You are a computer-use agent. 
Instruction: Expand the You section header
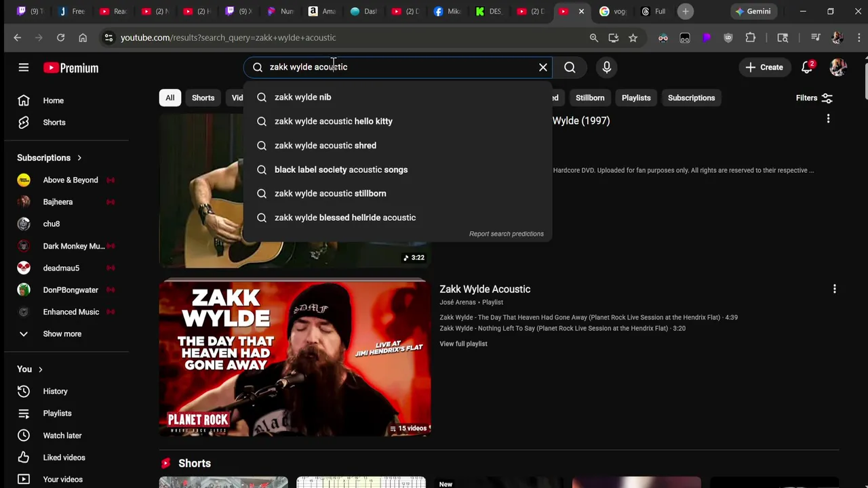coord(31,369)
